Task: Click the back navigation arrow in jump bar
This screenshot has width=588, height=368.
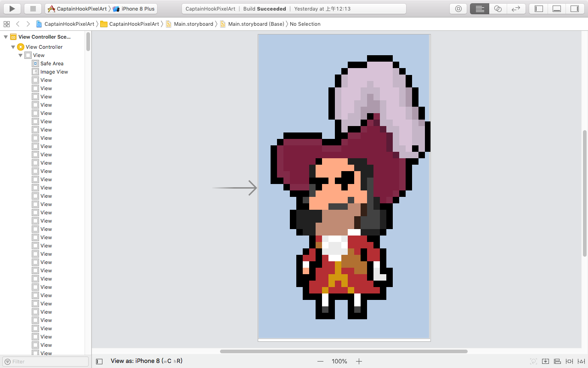Action: click(17, 24)
